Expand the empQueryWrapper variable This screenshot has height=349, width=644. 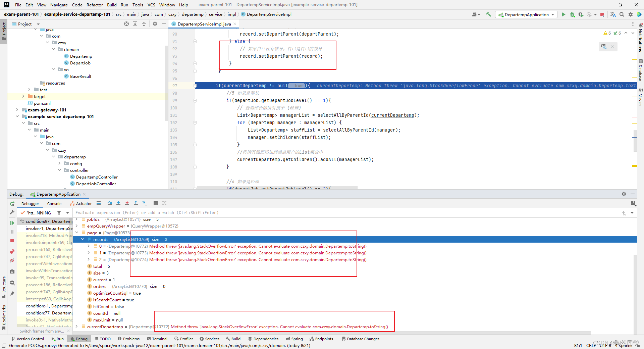coord(76,226)
